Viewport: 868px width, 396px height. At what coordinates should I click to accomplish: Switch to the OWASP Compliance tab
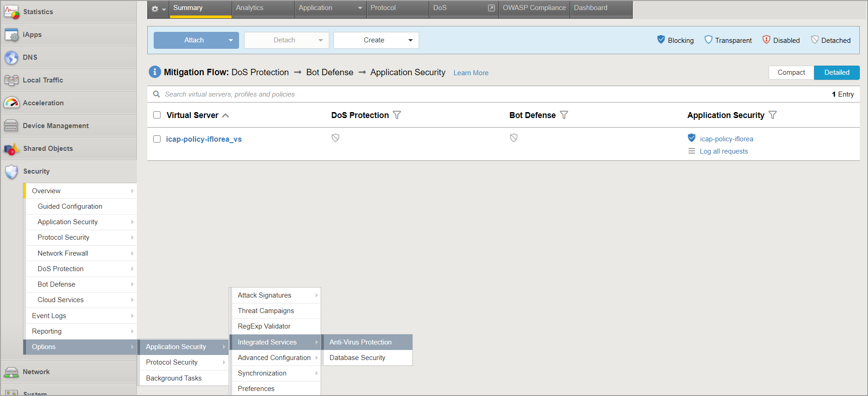tap(534, 8)
